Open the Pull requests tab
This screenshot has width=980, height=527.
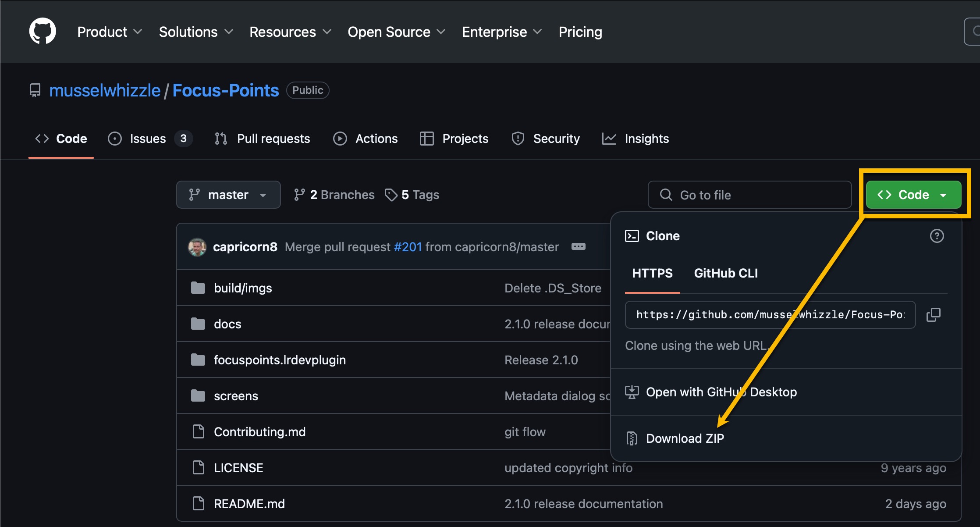(x=262, y=139)
